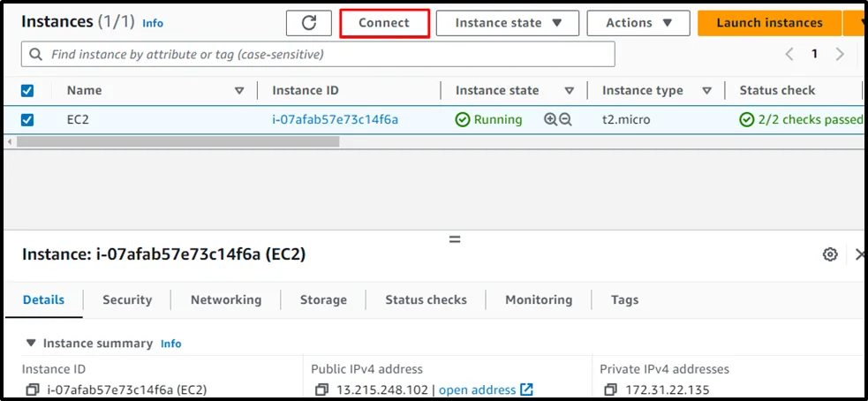The height and width of the screenshot is (401, 868).
Task: Switch to the Security tab
Action: coord(127,299)
